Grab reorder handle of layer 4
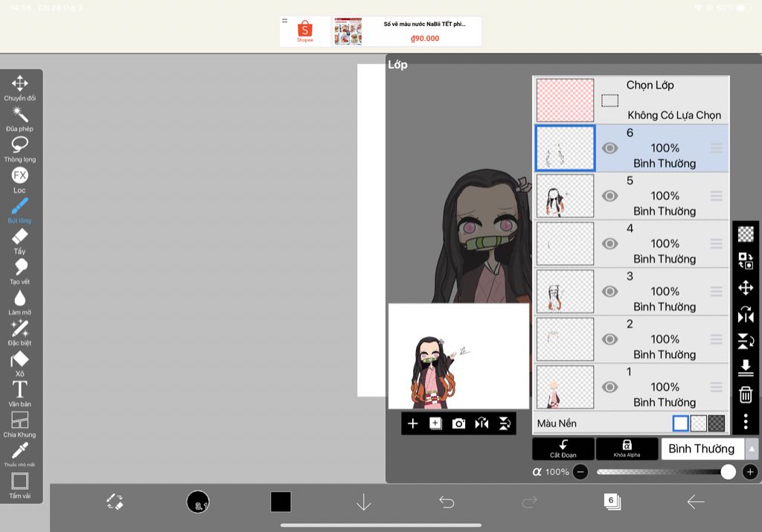 coord(717,243)
